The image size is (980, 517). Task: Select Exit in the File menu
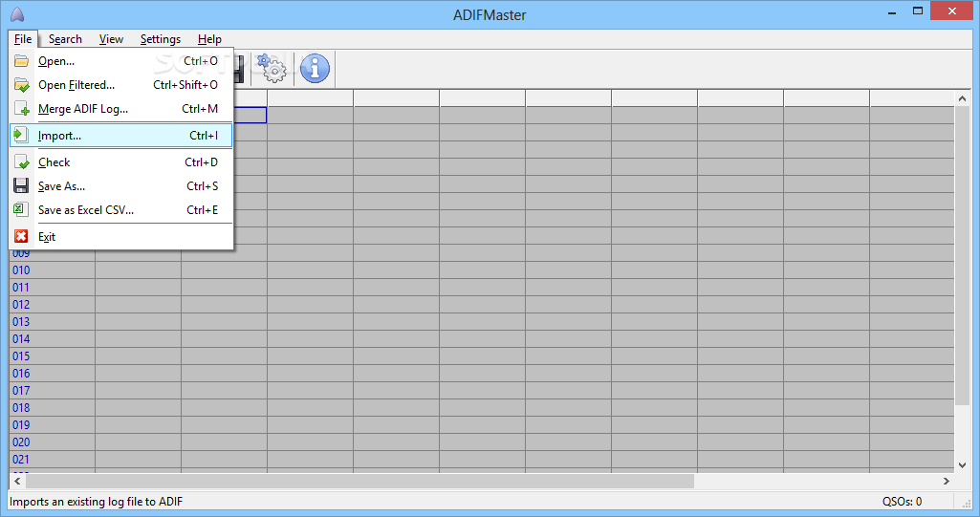(121, 237)
